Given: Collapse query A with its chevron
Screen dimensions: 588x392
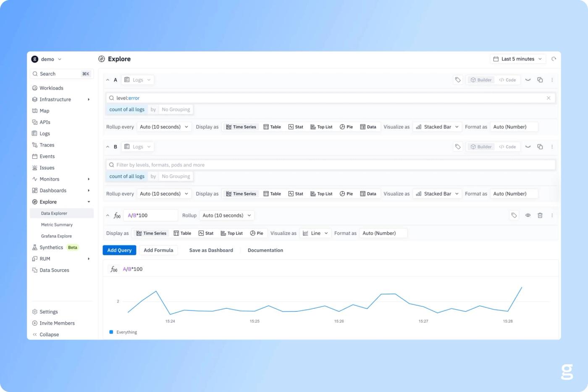Looking at the screenshot, I should click(108, 80).
